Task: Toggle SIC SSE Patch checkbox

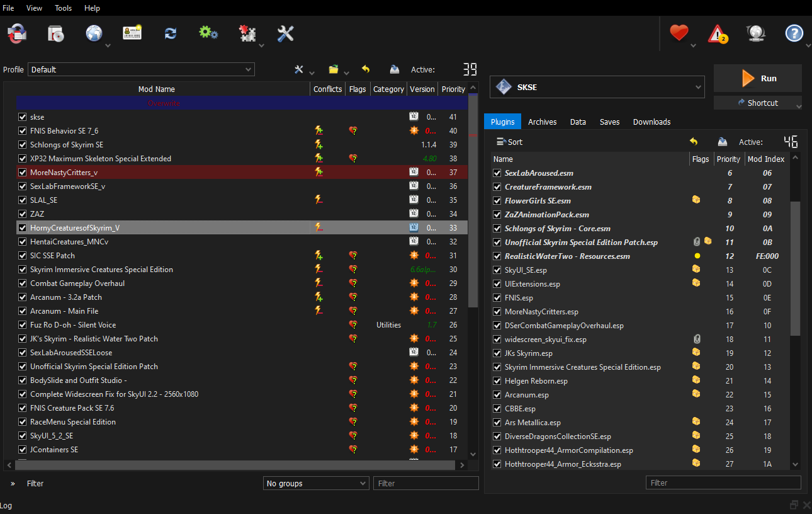Action: [x=23, y=255]
